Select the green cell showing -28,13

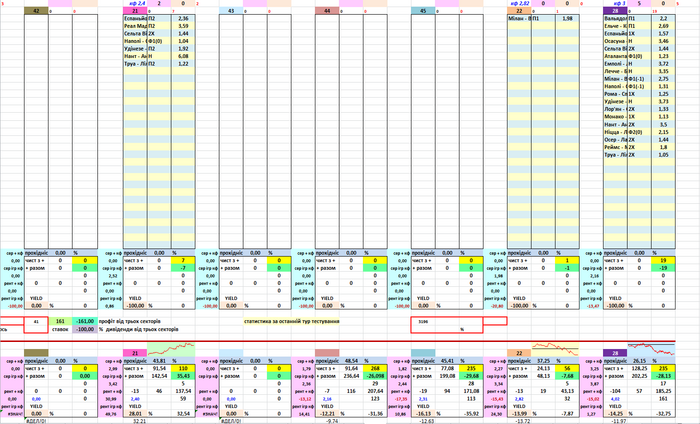[663, 376]
